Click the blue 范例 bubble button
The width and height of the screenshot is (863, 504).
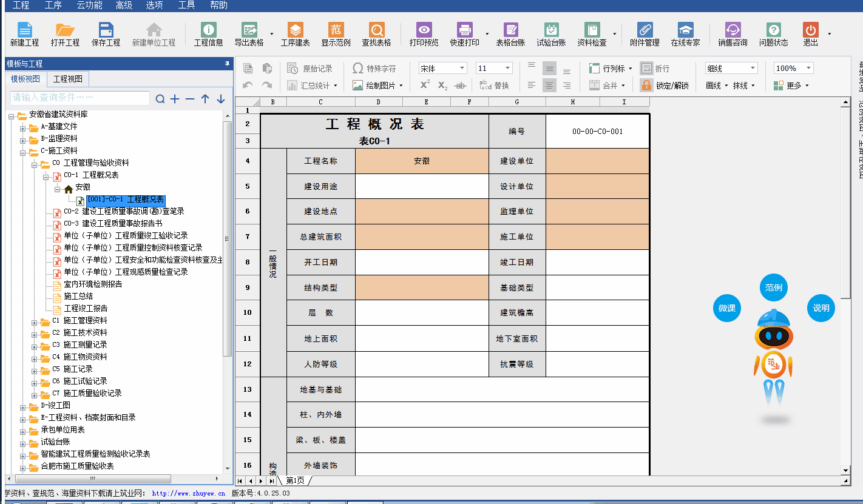(x=773, y=287)
